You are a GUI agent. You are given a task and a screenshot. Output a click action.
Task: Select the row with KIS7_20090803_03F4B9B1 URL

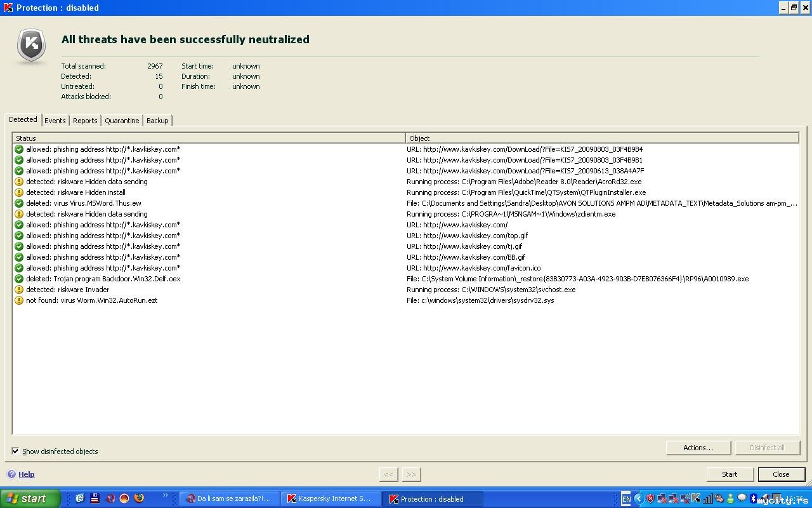pos(406,160)
